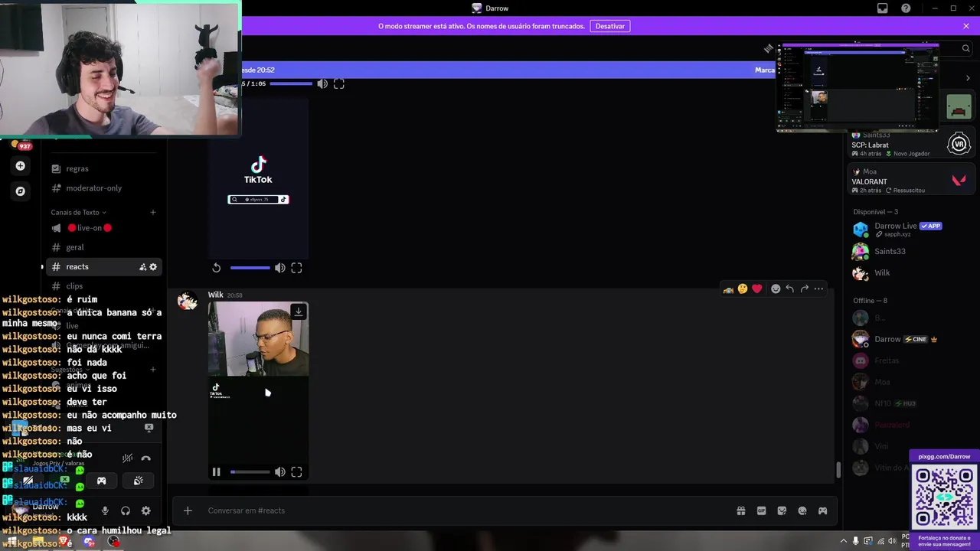The height and width of the screenshot is (551, 980).
Task: Edit reacts channel settings gear
Action: tap(153, 267)
